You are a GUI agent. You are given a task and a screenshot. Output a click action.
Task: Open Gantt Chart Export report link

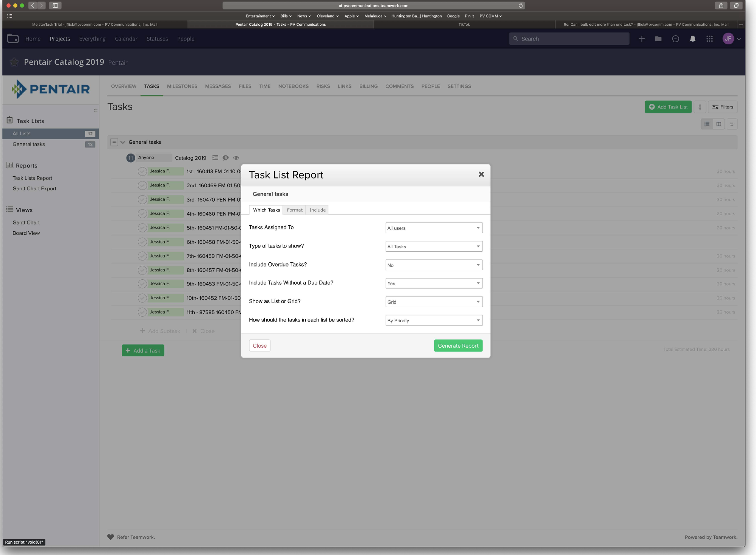tap(34, 188)
